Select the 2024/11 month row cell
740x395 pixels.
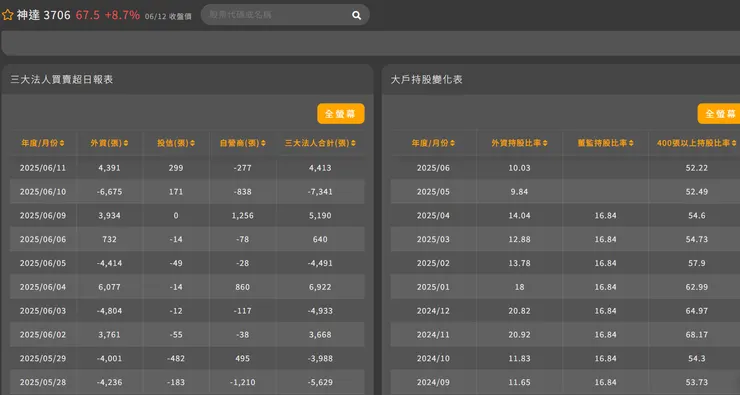pos(433,335)
